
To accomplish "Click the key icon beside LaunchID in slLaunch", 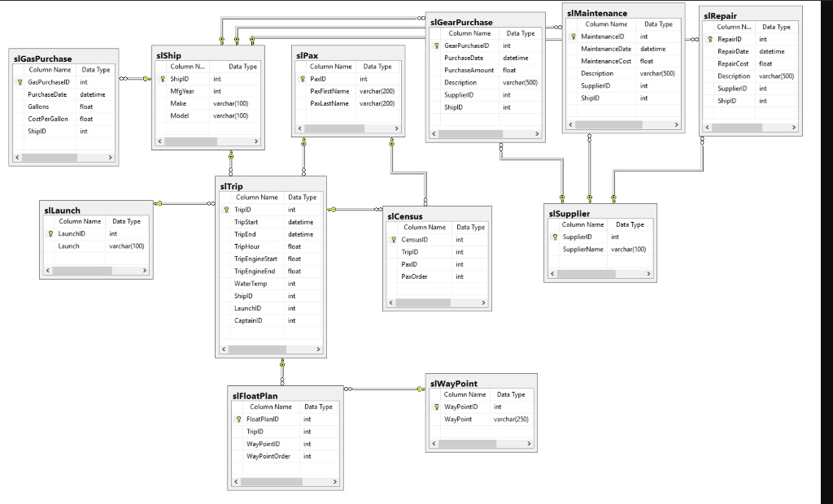I will (x=50, y=233).
